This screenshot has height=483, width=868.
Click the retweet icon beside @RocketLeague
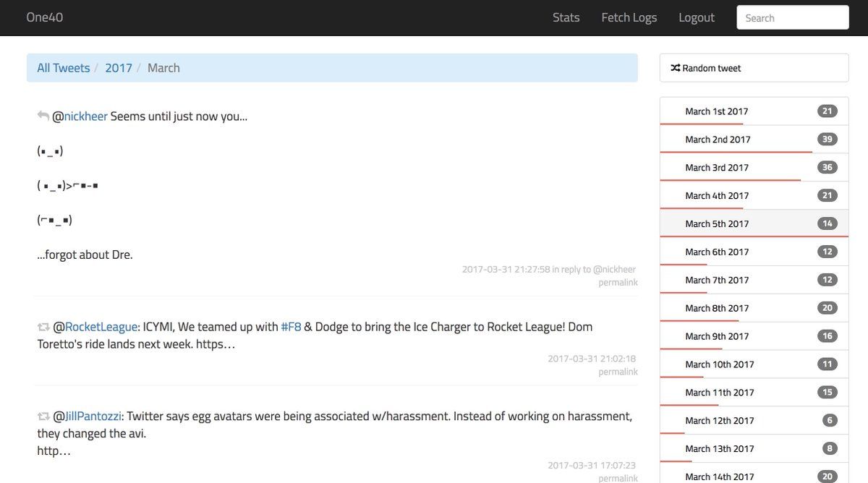coord(43,327)
